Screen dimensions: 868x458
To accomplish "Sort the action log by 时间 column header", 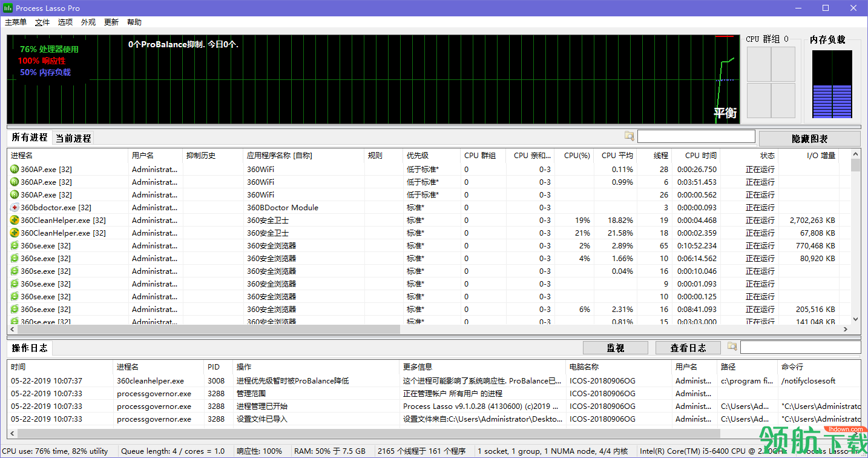I will (61, 367).
